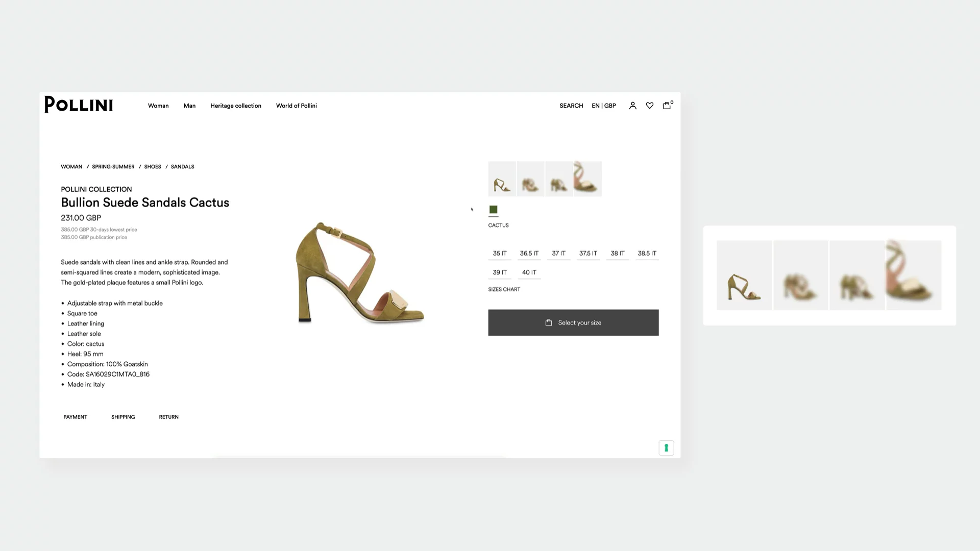This screenshot has width=980, height=551.
Task: Go to SHOES breadcrumb
Action: coord(153,167)
